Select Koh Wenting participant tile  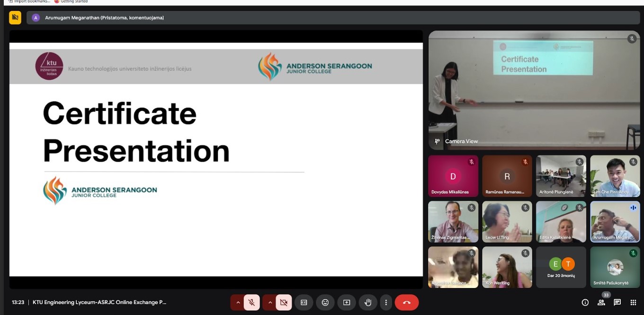pos(507,267)
